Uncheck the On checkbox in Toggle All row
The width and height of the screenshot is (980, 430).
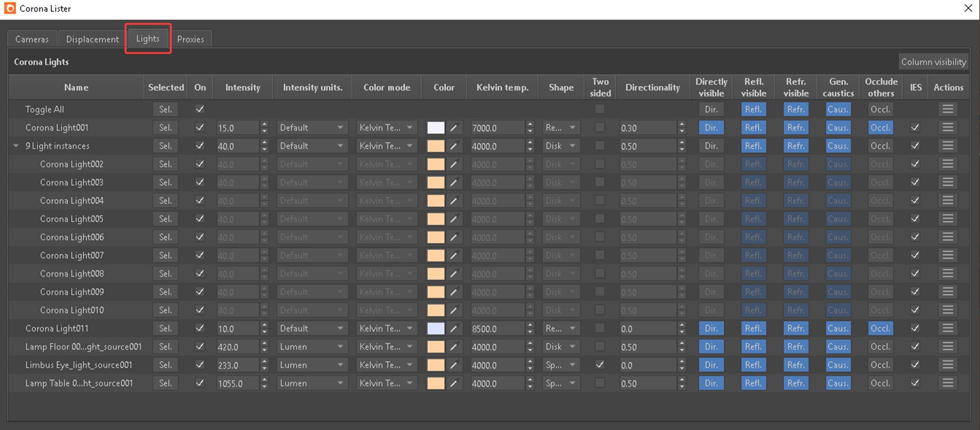click(200, 109)
